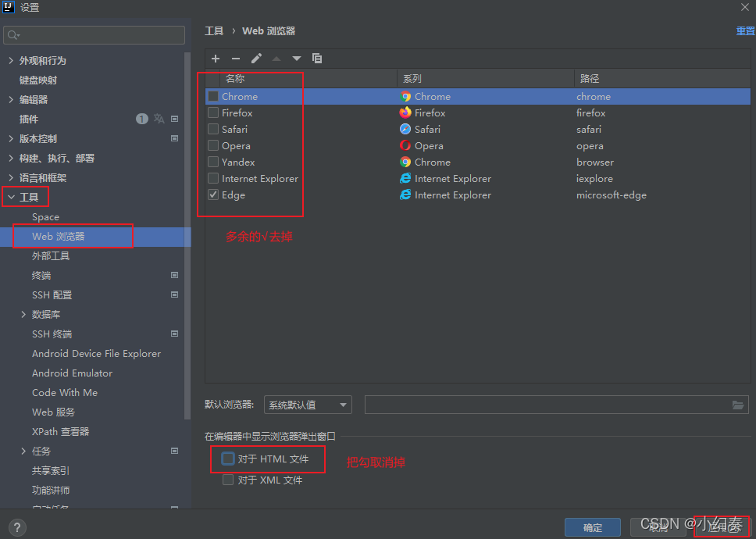756x539 pixels.
Task: Collapse the 工具 settings group
Action: (11, 197)
